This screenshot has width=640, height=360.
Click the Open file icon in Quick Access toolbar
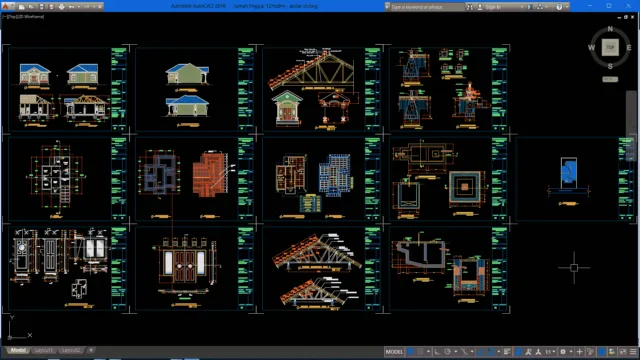click(31, 7)
